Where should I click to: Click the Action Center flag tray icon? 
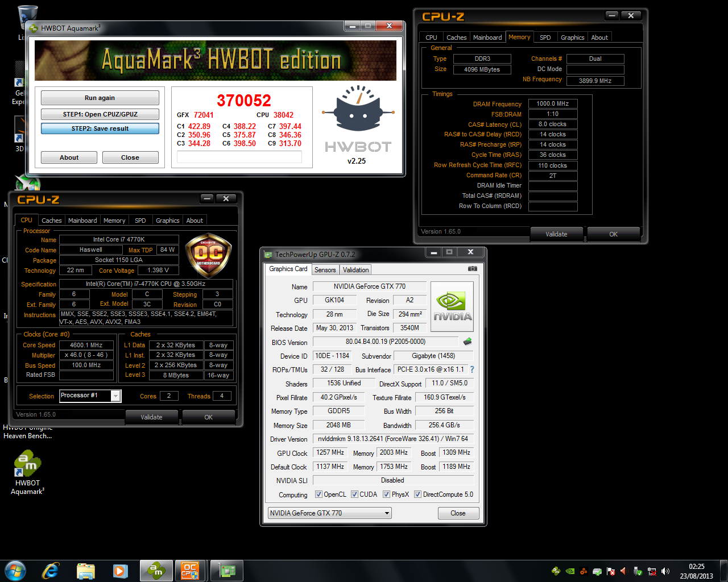coord(611,571)
